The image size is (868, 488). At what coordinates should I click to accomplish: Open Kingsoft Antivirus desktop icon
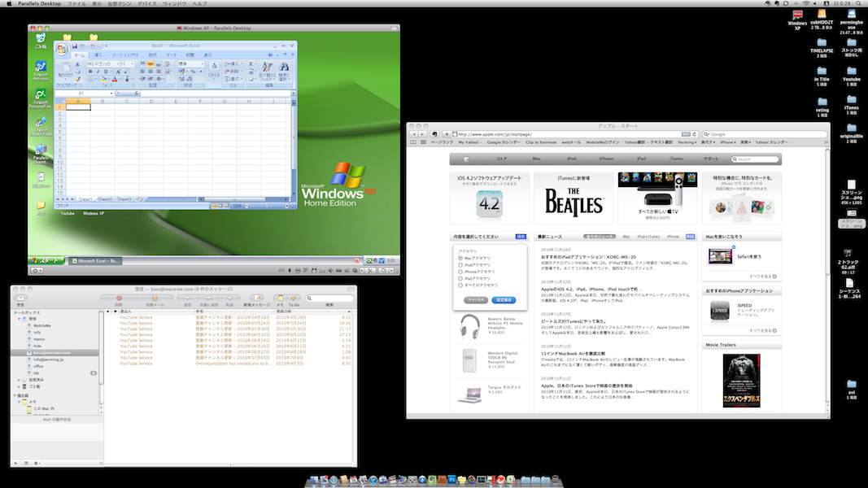tap(41, 67)
